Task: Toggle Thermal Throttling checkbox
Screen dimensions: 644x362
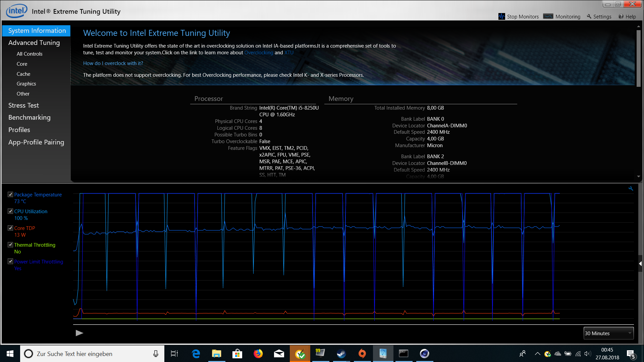Action: point(10,245)
